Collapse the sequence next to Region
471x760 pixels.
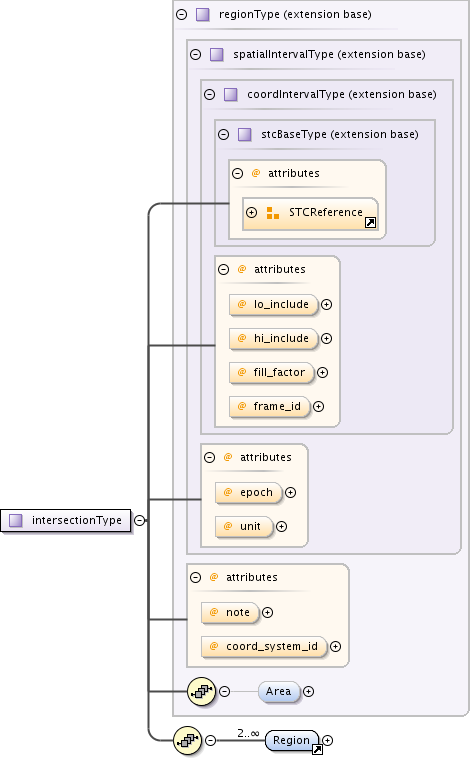(x=210, y=740)
